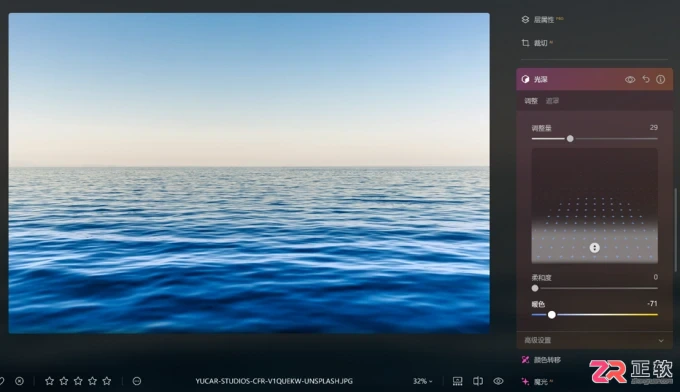
Task: Set rating to three stars
Action: pyautogui.click(x=78, y=381)
